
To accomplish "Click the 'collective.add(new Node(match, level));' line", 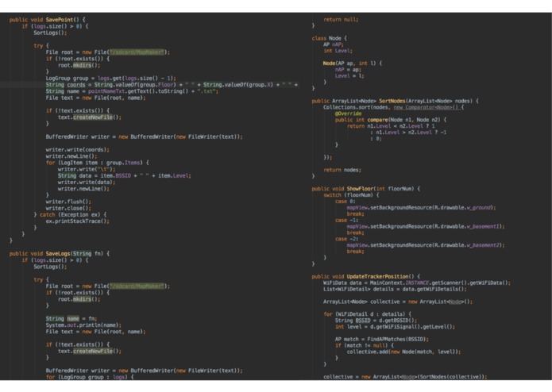I will coord(403,352).
